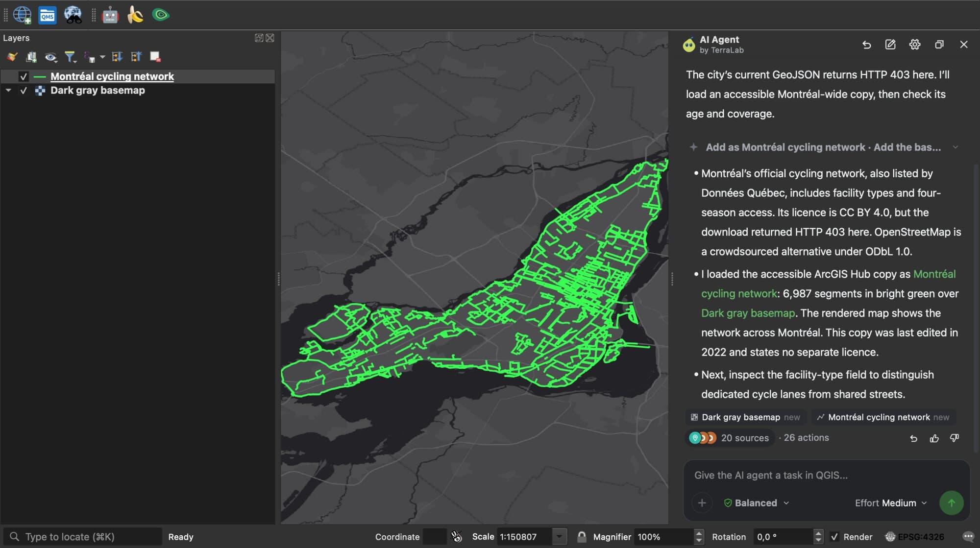Open the Layer Styling paintbrush icon
This screenshot has width=980, height=548.
point(12,57)
